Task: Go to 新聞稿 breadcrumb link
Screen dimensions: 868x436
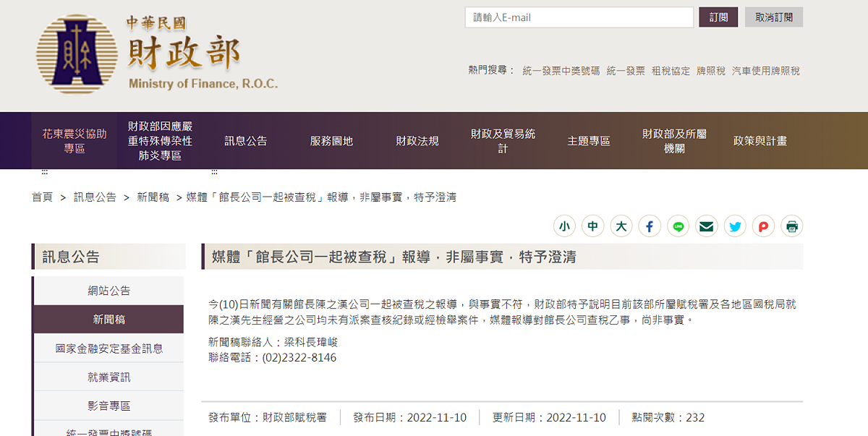Action: [x=153, y=197]
